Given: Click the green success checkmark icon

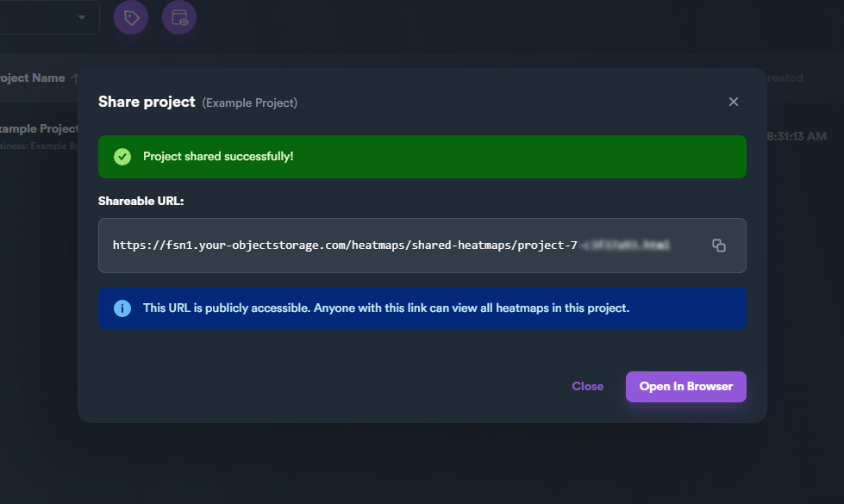Looking at the screenshot, I should tap(122, 156).
